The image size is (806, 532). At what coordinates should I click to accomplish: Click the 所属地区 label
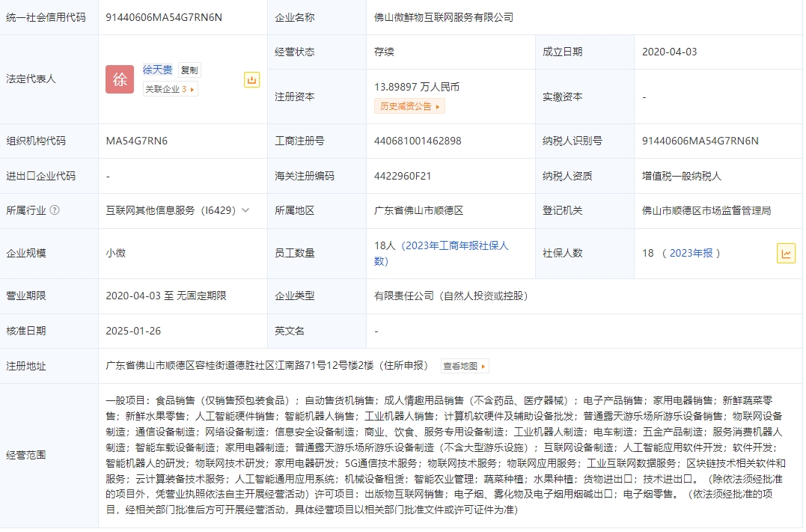pyautogui.click(x=295, y=210)
